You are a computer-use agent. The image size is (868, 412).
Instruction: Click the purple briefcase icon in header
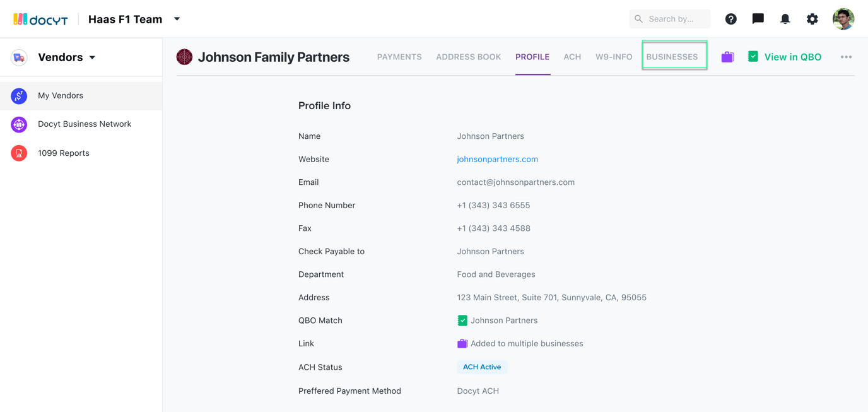coord(727,57)
